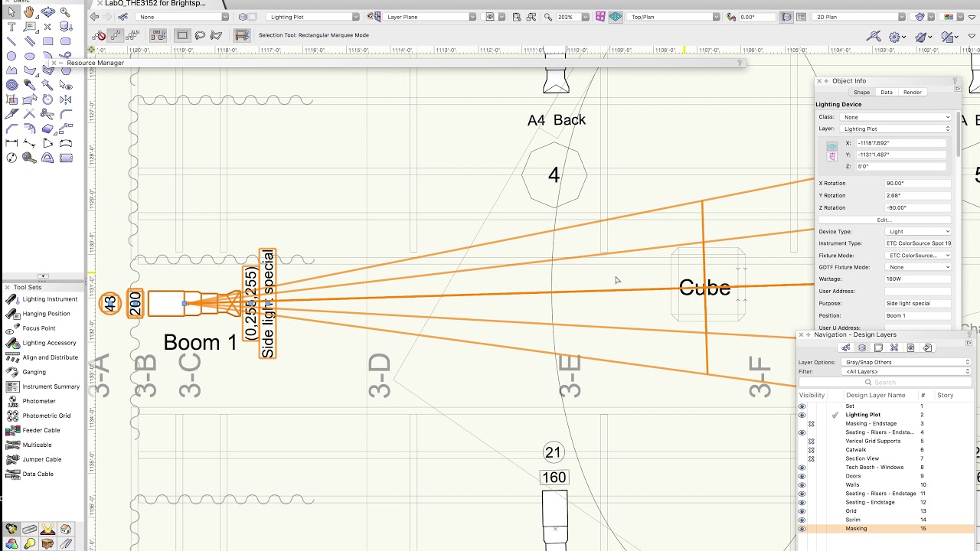Choose the Focus Point tool
The width and height of the screenshot is (980, 551).
coord(42,328)
